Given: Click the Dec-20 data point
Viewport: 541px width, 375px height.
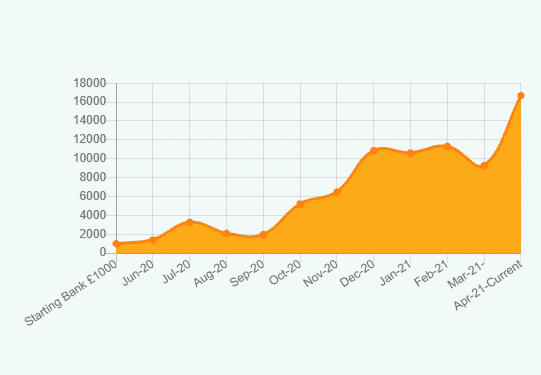Looking at the screenshot, I should click(373, 151).
